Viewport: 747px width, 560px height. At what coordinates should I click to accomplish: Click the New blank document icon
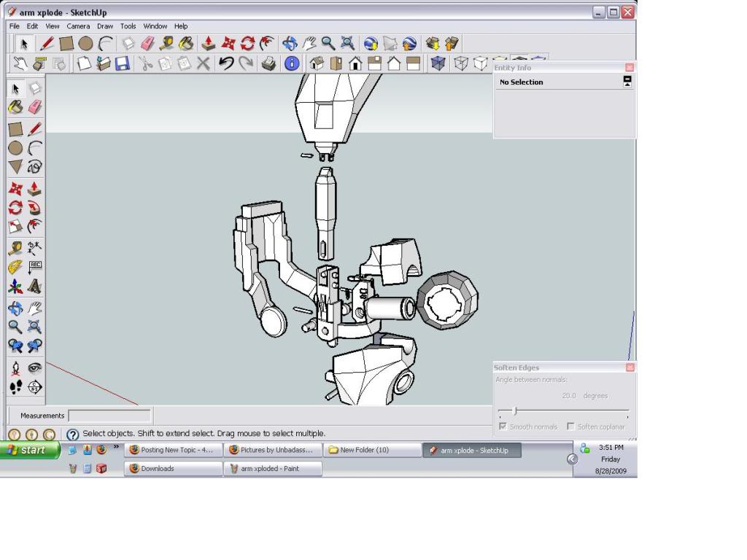click(84, 63)
